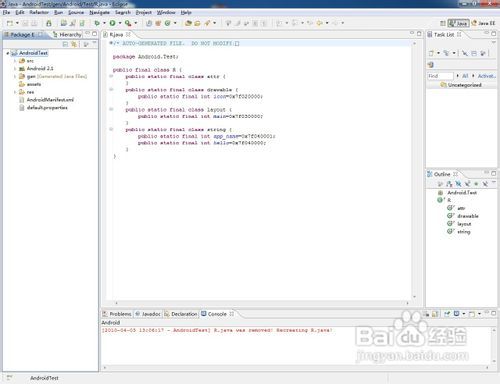Click the Scroll Lock icon in Console toolbar

pyautogui.click(x=435, y=314)
